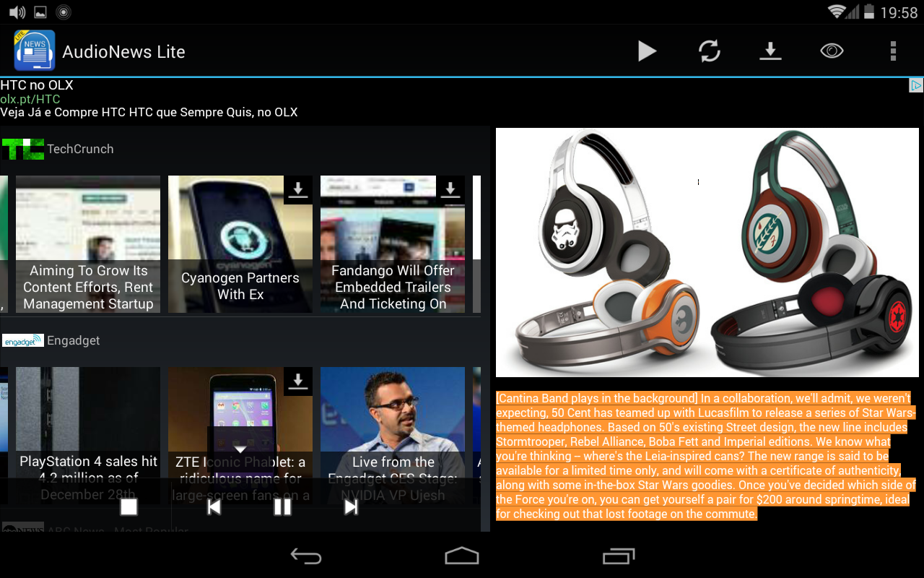Open the PlayStation 4 sales article

[x=88, y=436]
